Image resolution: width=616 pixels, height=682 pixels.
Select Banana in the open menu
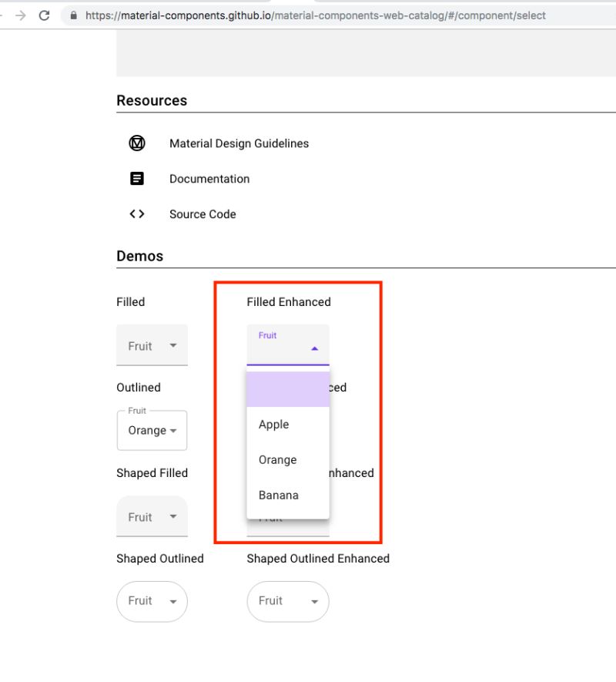[278, 496]
